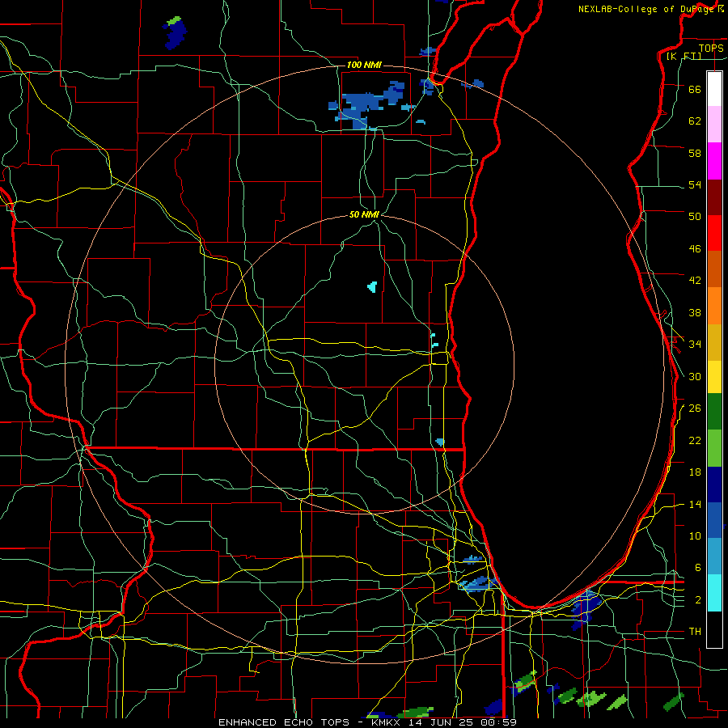728x728 pixels.
Task: Select the "58" legend value
Action: point(695,153)
